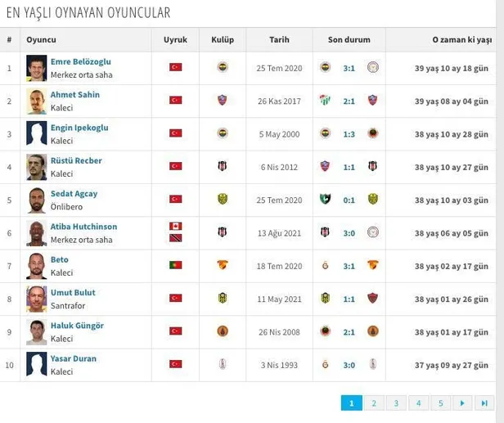
Task: Open the 3:0 result in Atiba Hutchinson's row
Action: tap(349, 232)
